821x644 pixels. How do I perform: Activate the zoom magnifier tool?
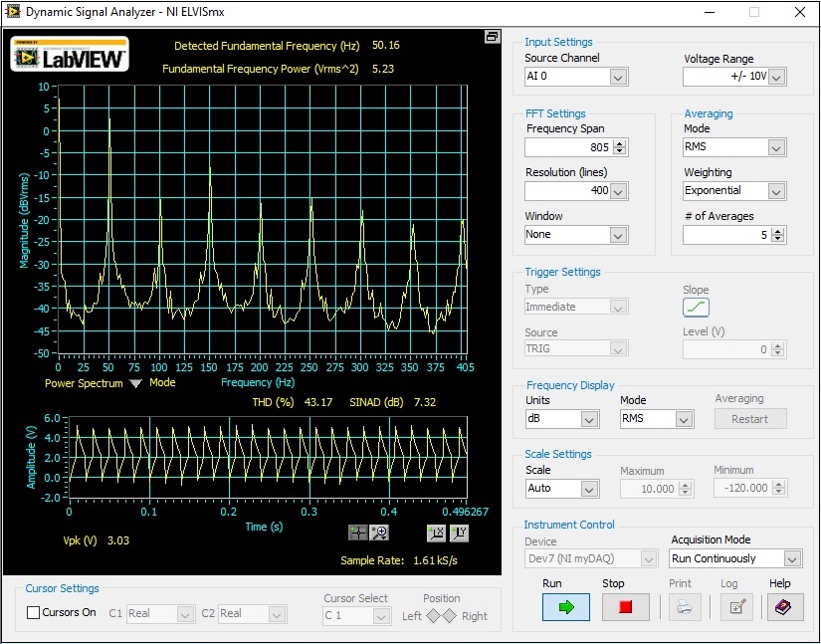point(378,533)
